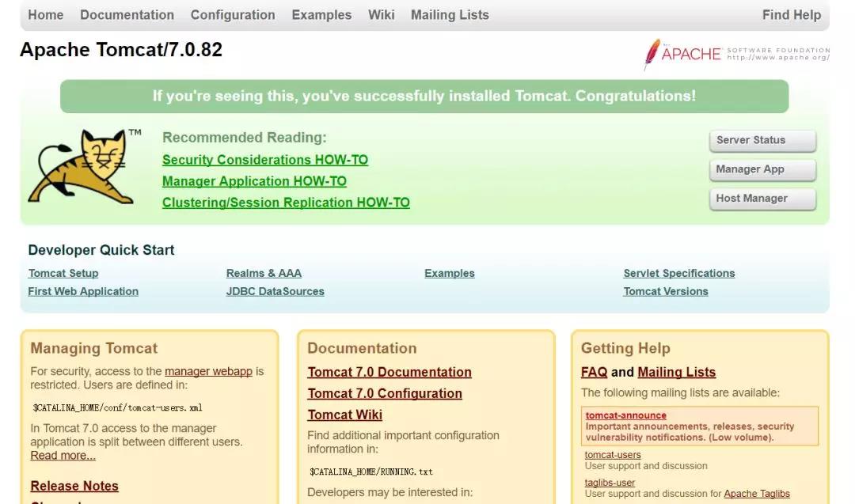Click the Server Status button
This screenshot has height=504, width=855.
(x=763, y=141)
